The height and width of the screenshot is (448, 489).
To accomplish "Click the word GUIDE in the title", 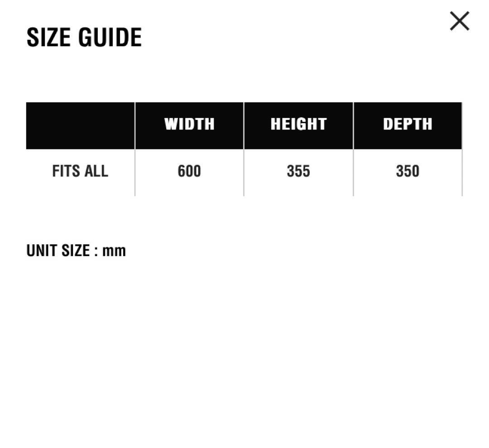I will (x=110, y=37).
